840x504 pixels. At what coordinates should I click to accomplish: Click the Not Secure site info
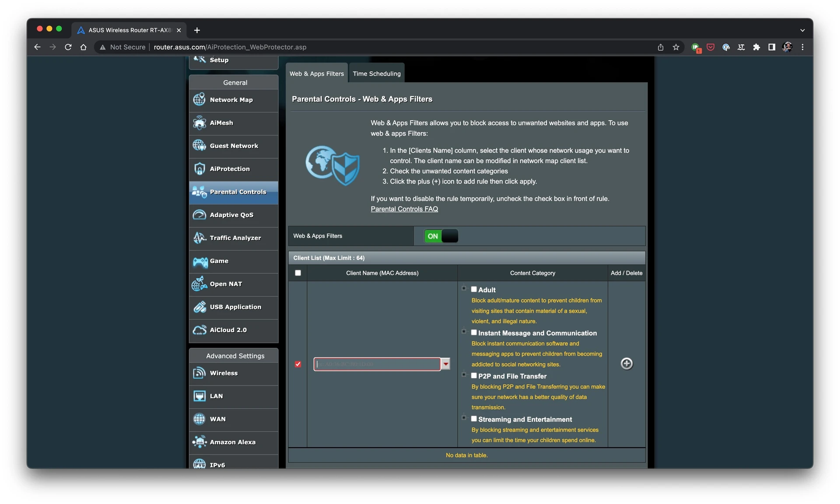122,47
